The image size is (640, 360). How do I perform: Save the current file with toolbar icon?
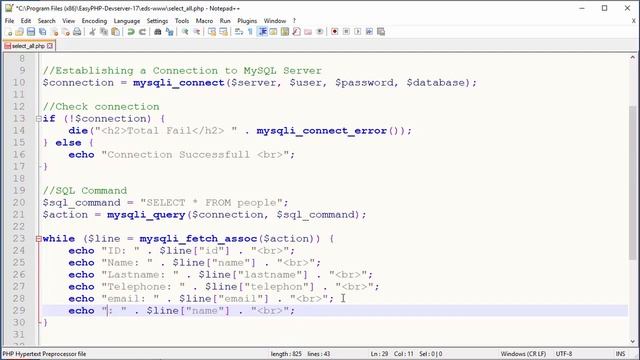click(31, 32)
